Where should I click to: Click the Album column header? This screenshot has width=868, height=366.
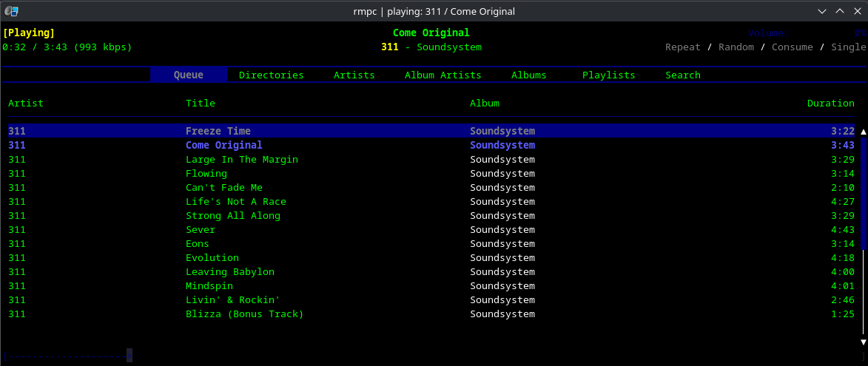(x=485, y=104)
